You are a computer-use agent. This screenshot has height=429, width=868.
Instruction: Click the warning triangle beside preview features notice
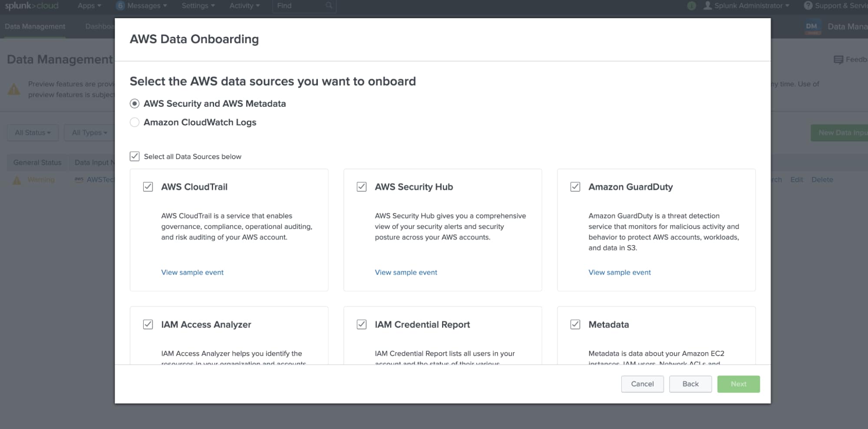(x=14, y=89)
